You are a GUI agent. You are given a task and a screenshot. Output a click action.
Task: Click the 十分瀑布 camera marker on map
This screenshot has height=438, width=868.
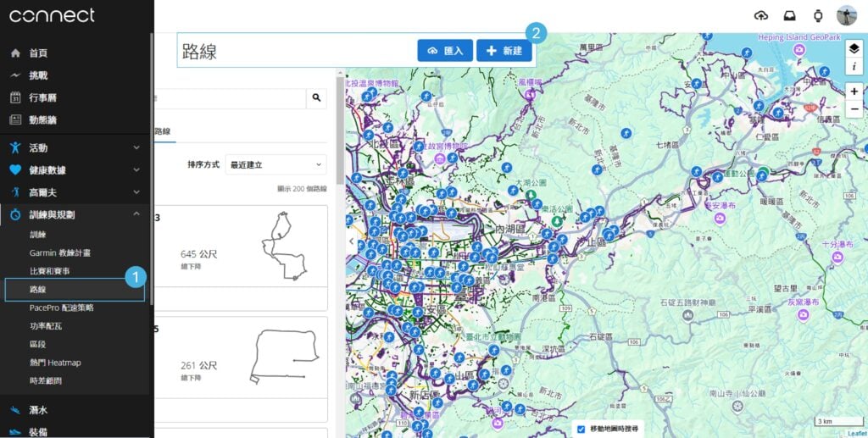click(837, 258)
